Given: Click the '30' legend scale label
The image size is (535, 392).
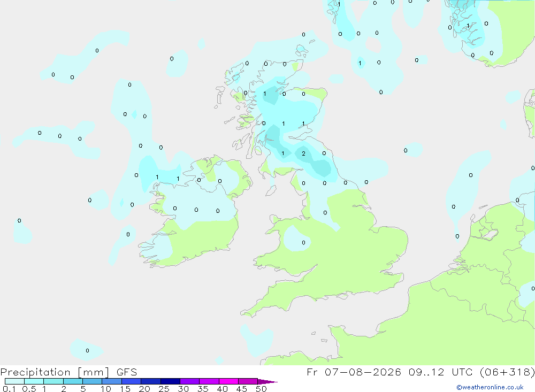Looking at the screenshot, I should (x=184, y=389).
